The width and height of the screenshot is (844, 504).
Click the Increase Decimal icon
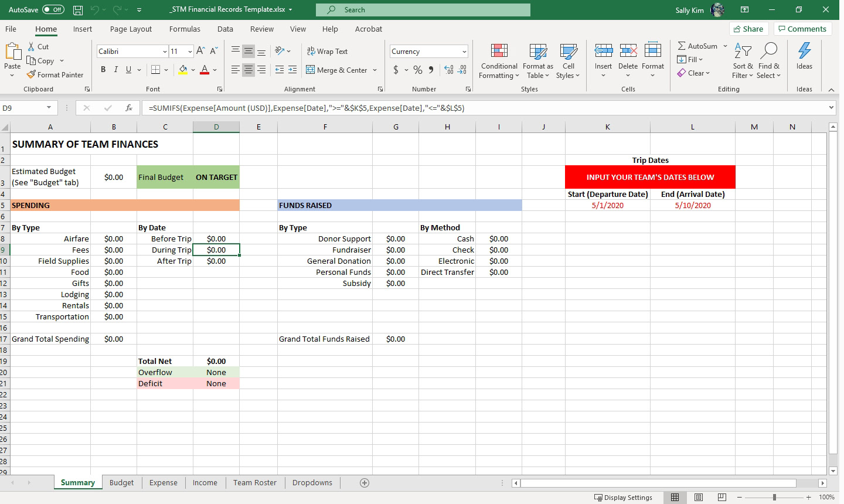(x=449, y=70)
